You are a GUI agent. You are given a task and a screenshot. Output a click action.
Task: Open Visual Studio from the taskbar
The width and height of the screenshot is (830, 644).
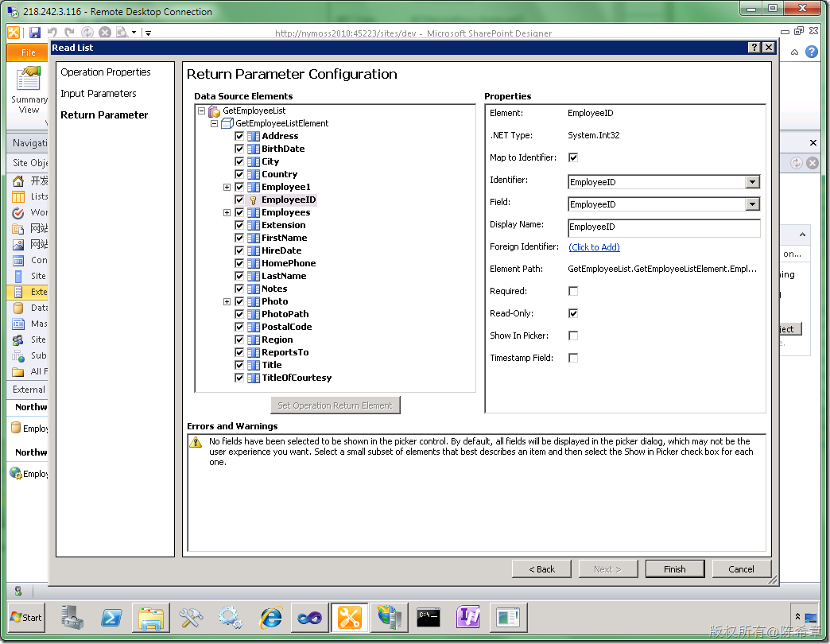click(310, 618)
